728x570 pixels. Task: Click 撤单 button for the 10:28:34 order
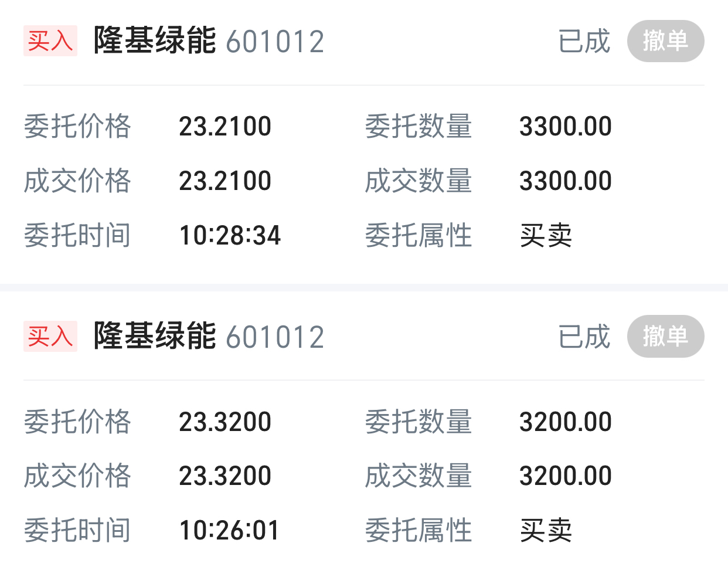[665, 41]
